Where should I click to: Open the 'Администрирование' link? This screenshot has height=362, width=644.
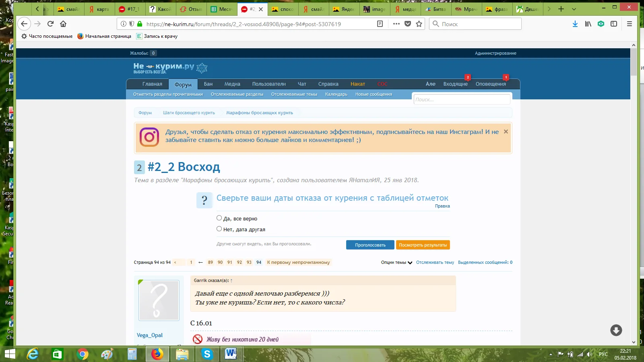click(x=495, y=53)
